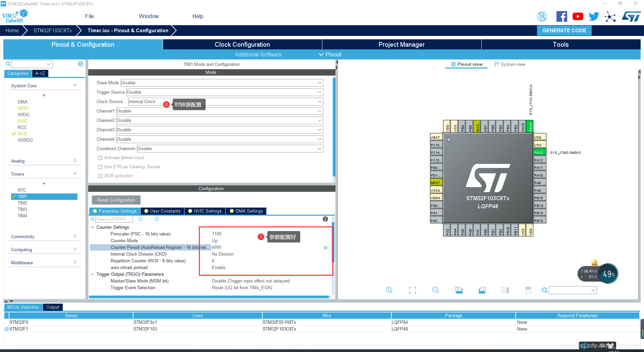Select RCC in System Core list

pyautogui.click(x=22, y=127)
